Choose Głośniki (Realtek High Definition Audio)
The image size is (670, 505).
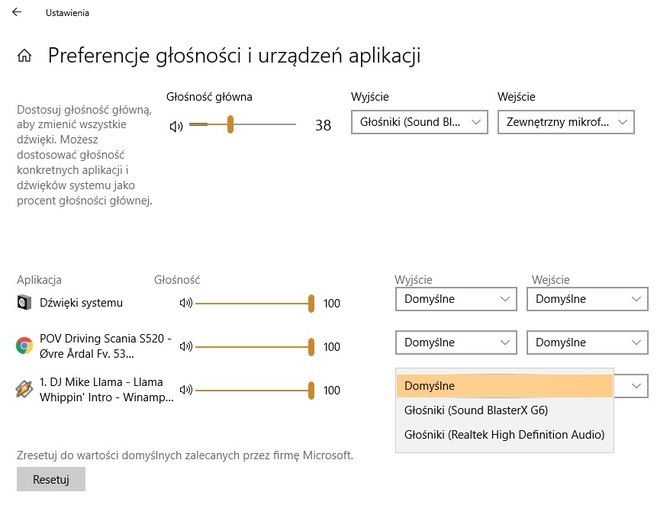[503, 434]
